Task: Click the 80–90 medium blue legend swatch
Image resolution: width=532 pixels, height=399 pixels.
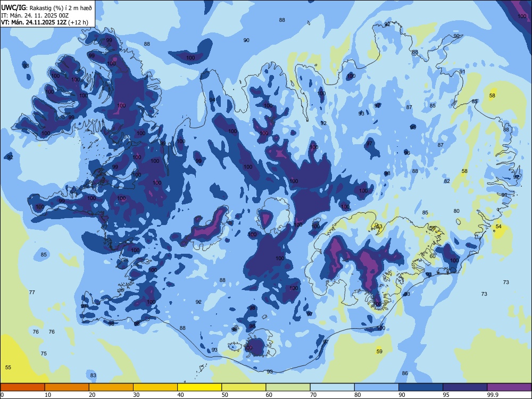Action: (377, 387)
